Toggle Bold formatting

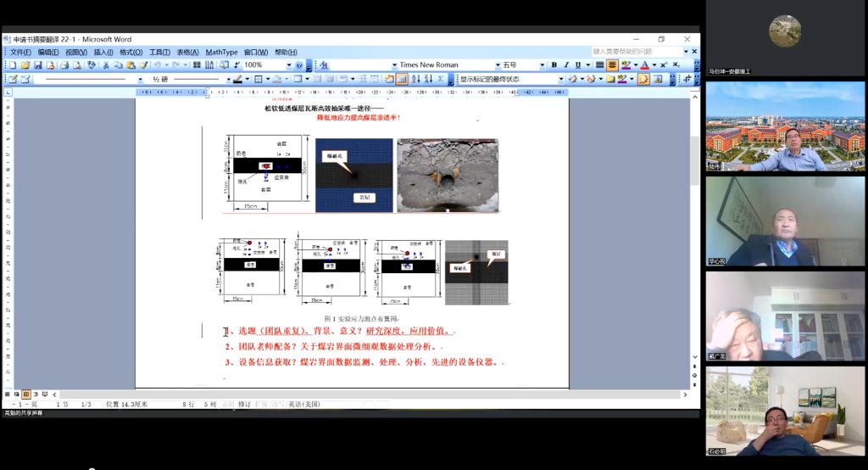pos(554,65)
